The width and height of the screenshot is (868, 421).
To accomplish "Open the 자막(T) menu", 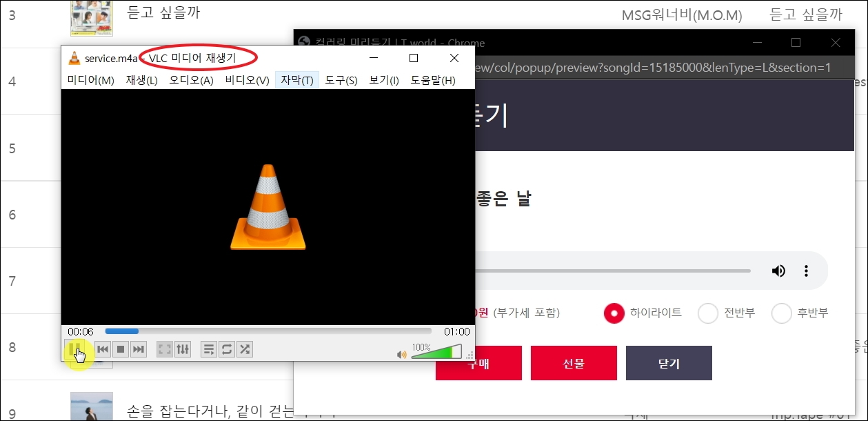I will coord(297,80).
